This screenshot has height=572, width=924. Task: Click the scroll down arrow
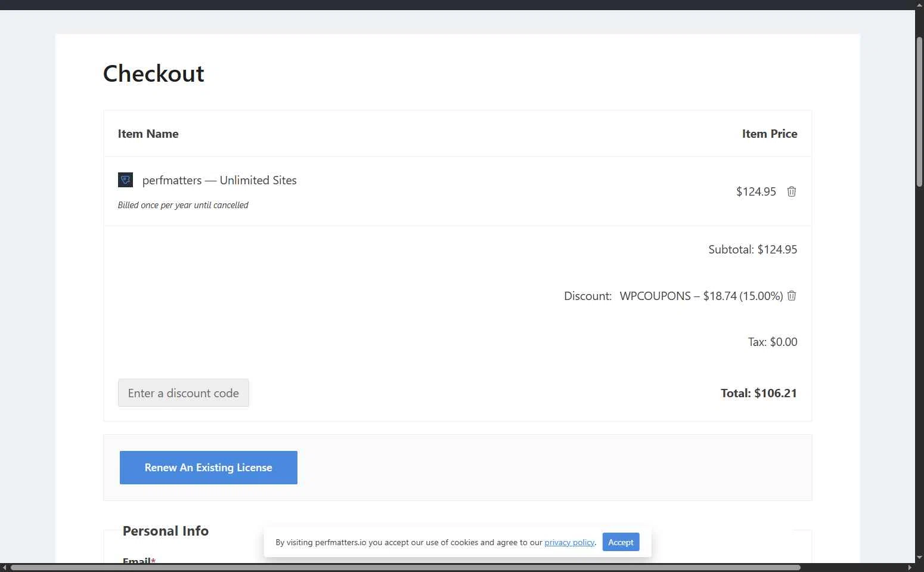[x=919, y=557]
